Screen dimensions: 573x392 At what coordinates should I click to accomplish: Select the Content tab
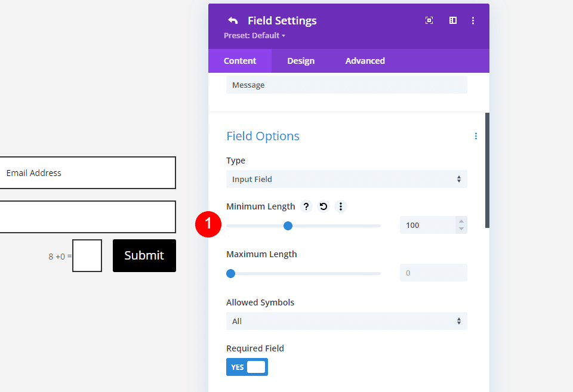click(x=240, y=61)
